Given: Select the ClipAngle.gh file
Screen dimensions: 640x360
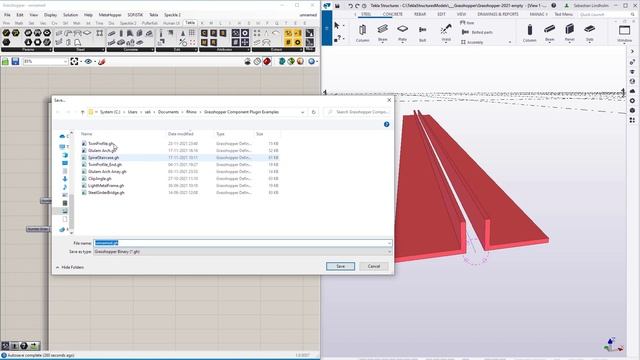Looking at the screenshot, I should pos(100,179).
